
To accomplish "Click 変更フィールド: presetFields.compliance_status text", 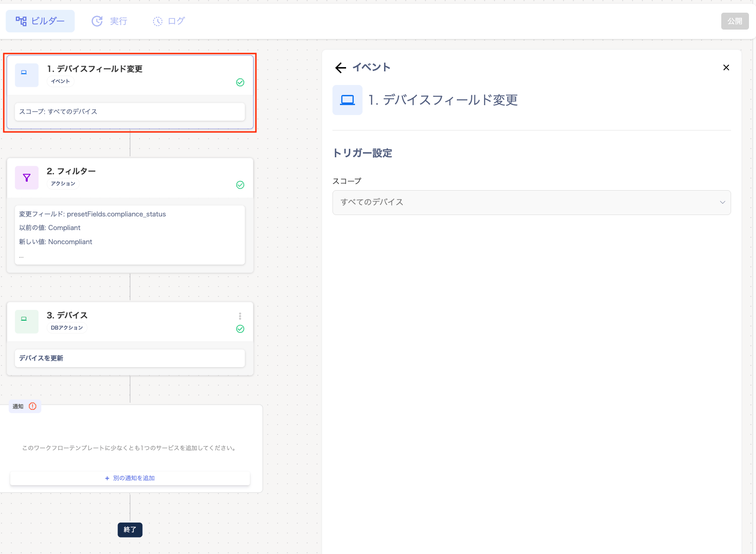I will coord(93,214).
